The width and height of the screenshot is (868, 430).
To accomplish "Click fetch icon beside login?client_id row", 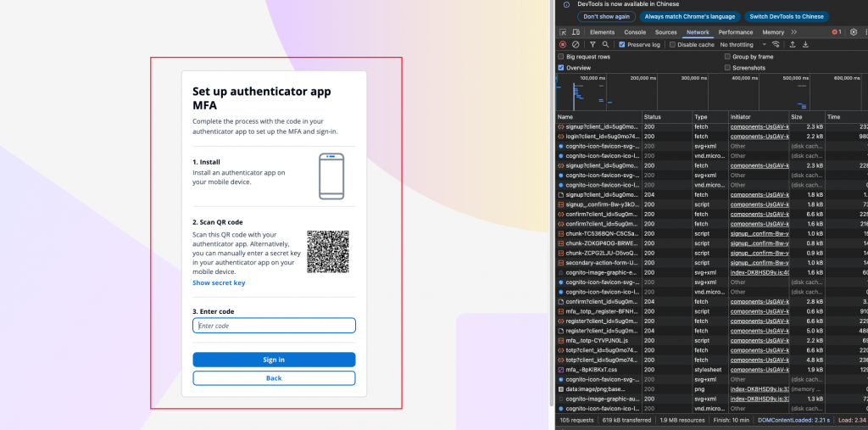I will (x=561, y=137).
